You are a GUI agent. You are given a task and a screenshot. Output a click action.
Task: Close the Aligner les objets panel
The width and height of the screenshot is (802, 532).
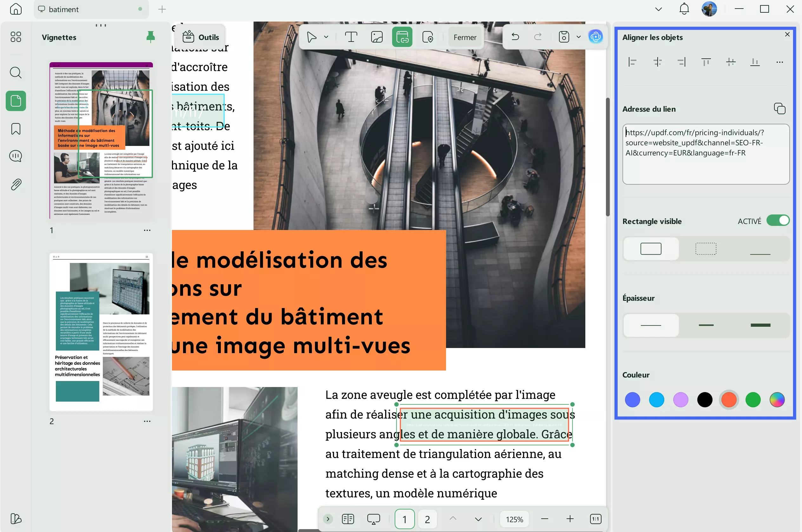(787, 34)
